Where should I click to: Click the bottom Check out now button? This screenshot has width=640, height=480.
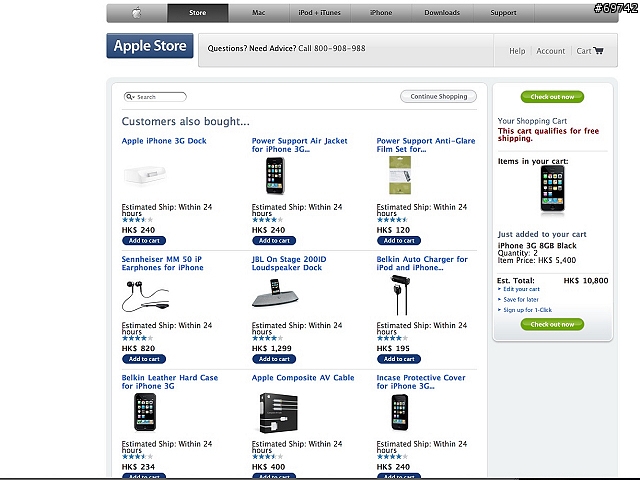coord(552,324)
